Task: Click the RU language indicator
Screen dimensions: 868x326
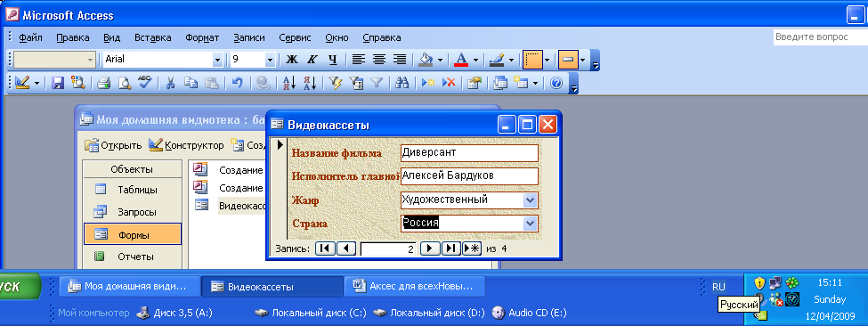Action: point(718,287)
